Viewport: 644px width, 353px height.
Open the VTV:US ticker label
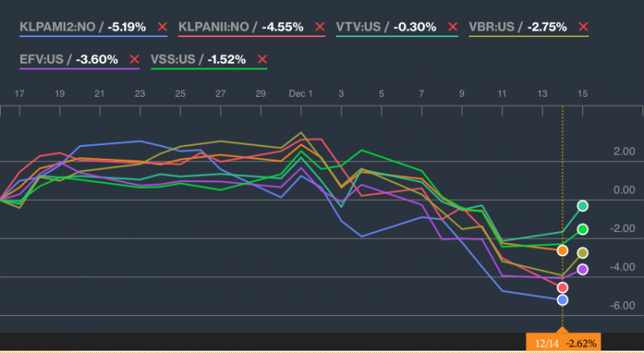(x=358, y=27)
